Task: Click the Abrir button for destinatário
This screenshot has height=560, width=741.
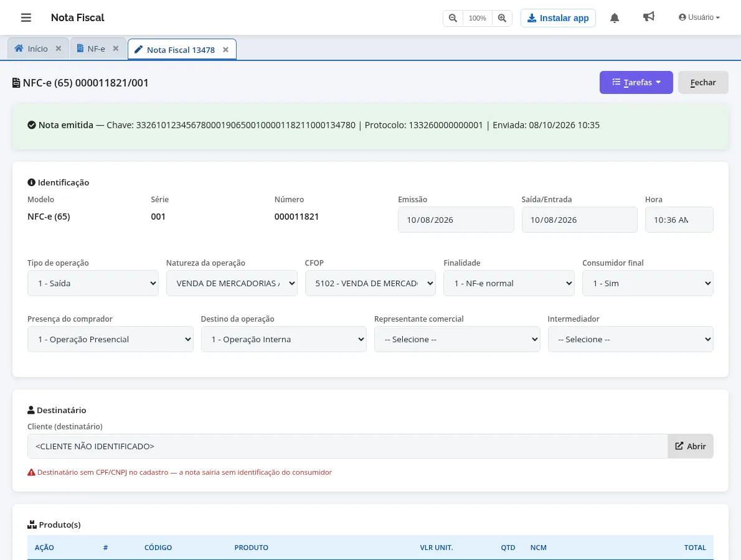Action: point(691,446)
